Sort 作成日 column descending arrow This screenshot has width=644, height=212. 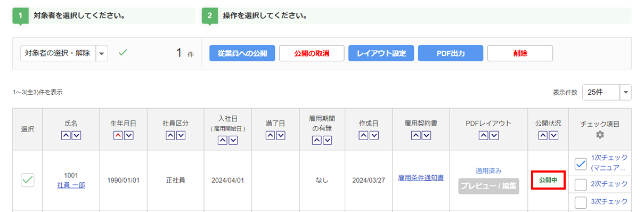(x=374, y=135)
